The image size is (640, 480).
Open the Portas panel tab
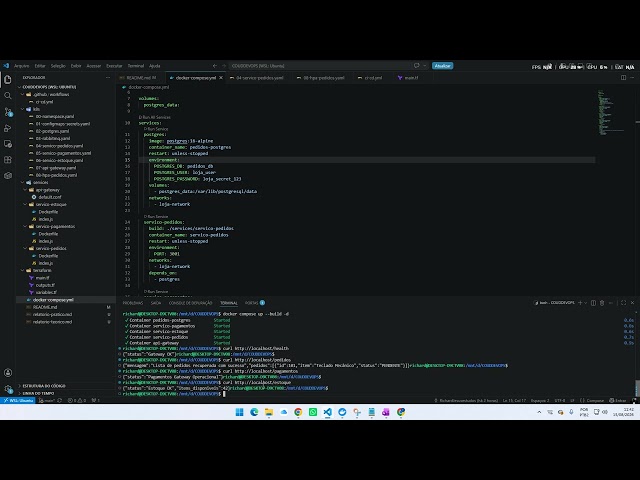pyautogui.click(x=255, y=303)
